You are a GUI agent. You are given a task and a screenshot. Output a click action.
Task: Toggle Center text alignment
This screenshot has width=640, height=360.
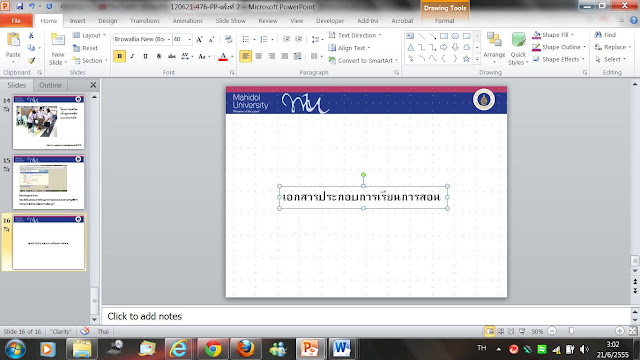(258, 56)
